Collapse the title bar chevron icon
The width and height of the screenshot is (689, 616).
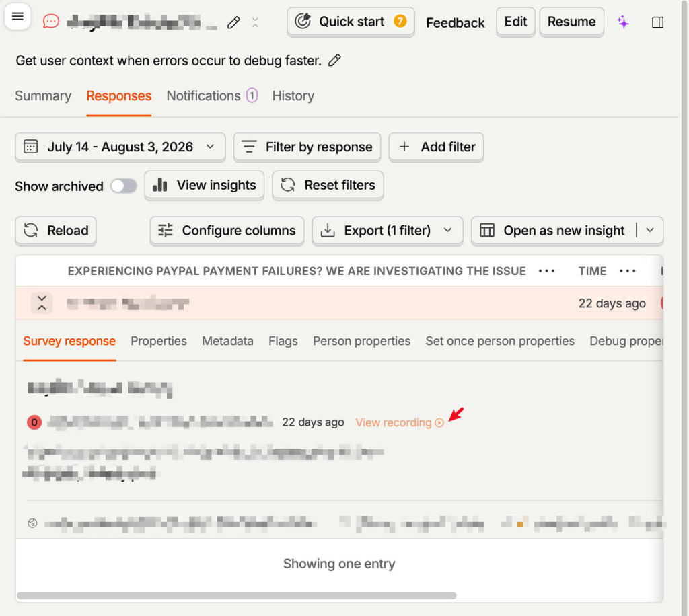coord(255,22)
